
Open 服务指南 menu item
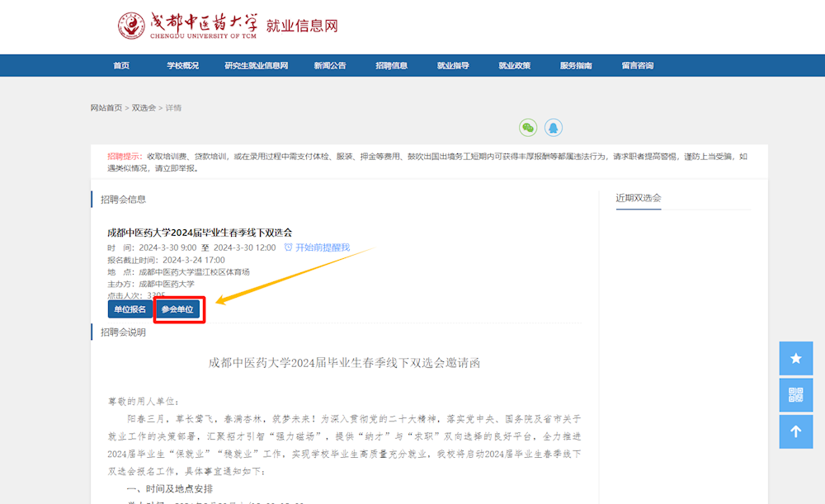tap(576, 65)
